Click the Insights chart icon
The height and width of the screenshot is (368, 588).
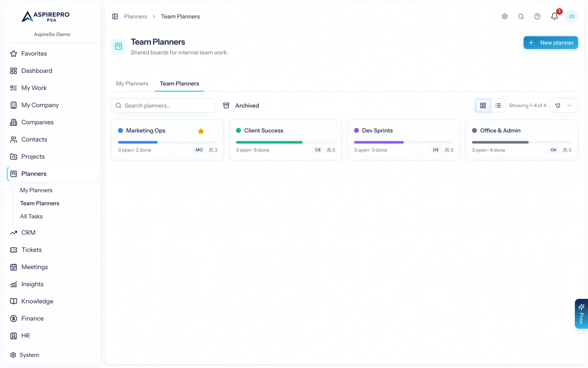click(x=14, y=284)
